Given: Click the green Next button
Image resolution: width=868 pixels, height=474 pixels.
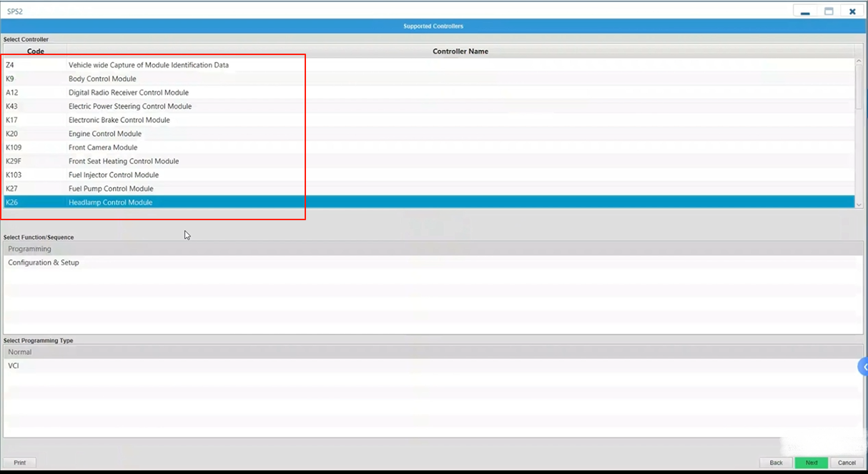Looking at the screenshot, I should (x=811, y=463).
